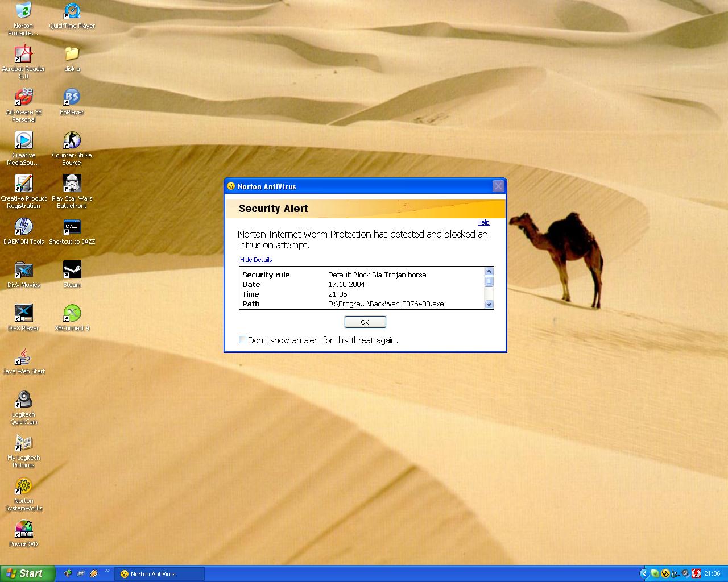Select the Steam desktop icon
Image resolution: width=728 pixels, height=582 pixels.
pyautogui.click(x=72, y=275)
